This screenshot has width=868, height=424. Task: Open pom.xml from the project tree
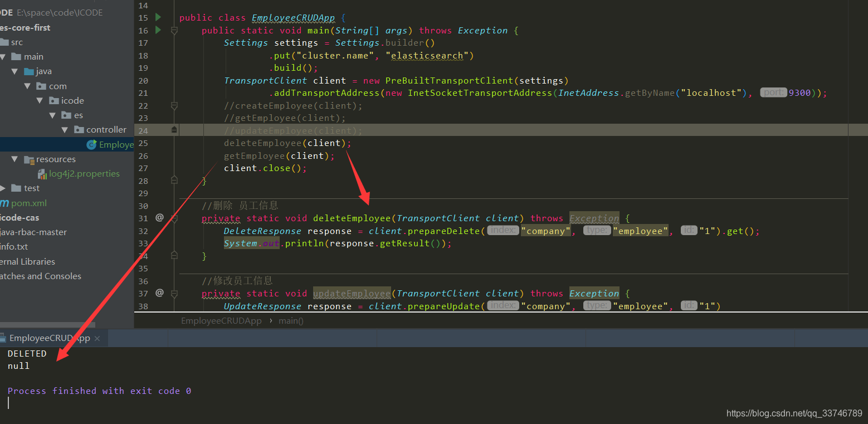29,203
